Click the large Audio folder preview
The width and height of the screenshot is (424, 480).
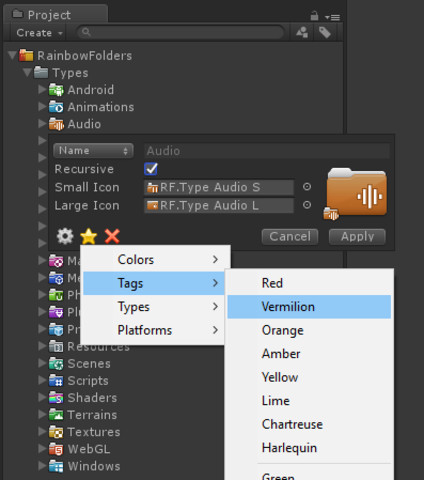tap(357, 192)
